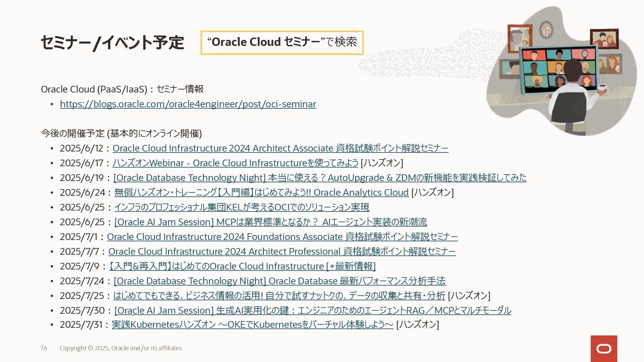Image resolution: width=644 pixels, height=362 pixels.
Task: Click the date 2025/7/9
Action: tap(79, 266)
